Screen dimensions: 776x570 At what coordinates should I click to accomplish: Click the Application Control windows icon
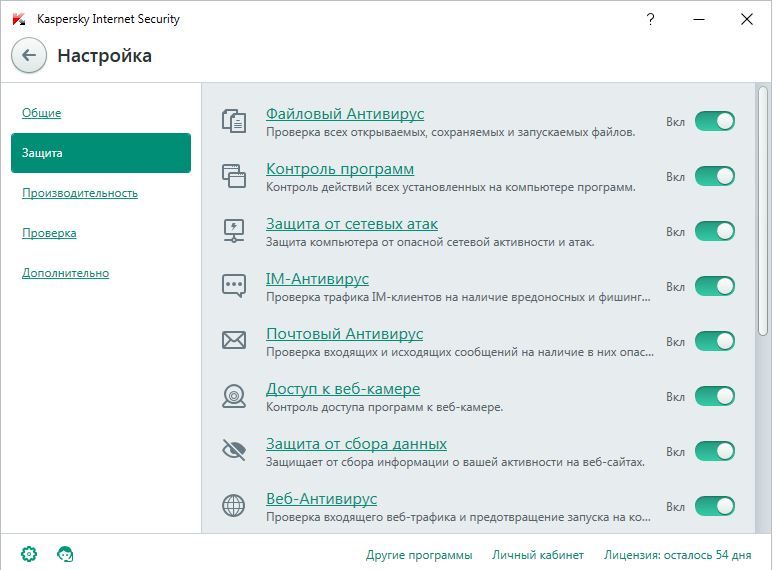point(233,176)
